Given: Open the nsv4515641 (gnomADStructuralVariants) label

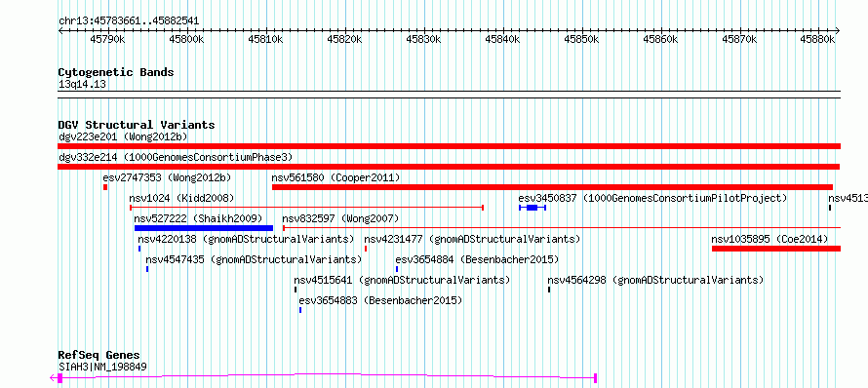Looking at the screenshot, I should [403, 280].
